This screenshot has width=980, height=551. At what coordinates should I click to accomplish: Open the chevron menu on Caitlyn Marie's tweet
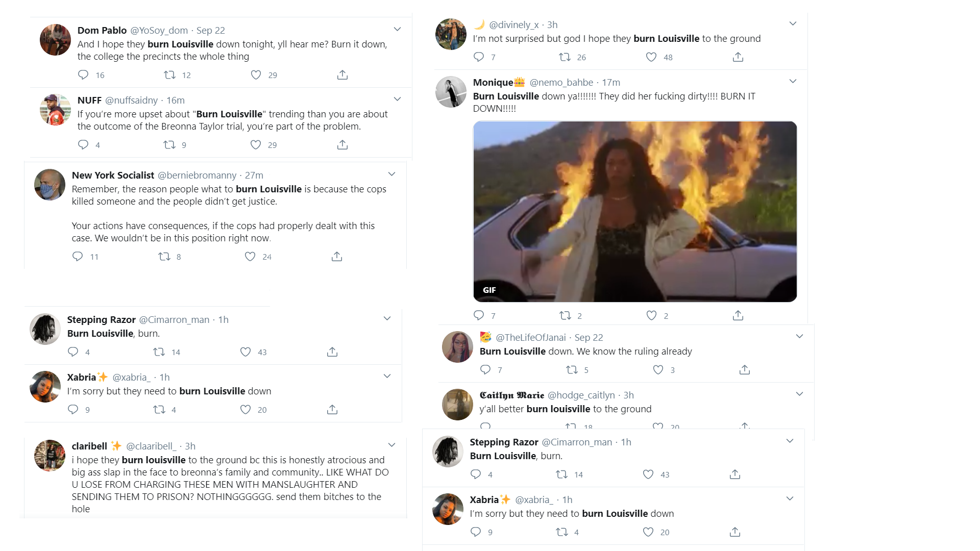pyautogui.click(x=799, y=394)
